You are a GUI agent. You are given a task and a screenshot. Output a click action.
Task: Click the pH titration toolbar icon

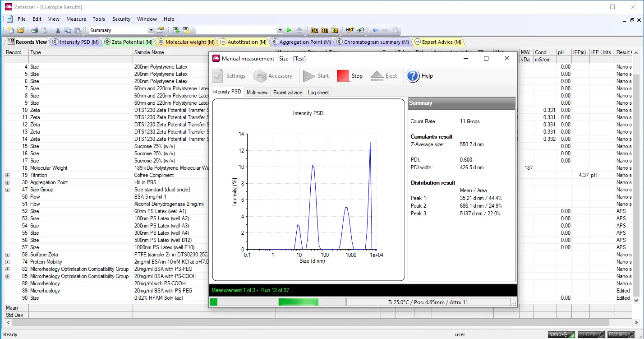click(x=360, y=30)
